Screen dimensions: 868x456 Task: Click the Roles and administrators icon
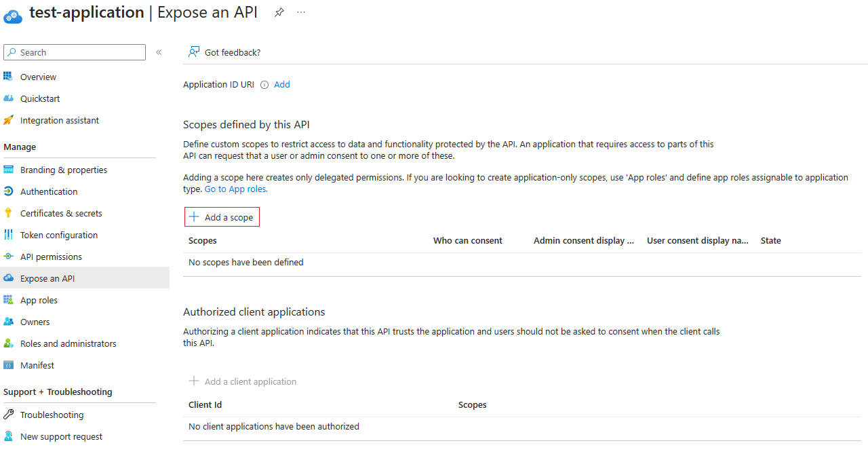coord(8,343)
